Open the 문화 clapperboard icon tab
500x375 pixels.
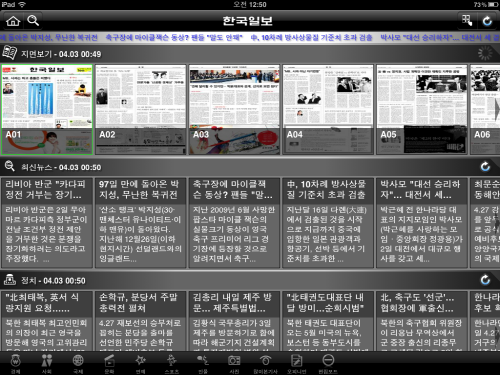pos(109,363)
